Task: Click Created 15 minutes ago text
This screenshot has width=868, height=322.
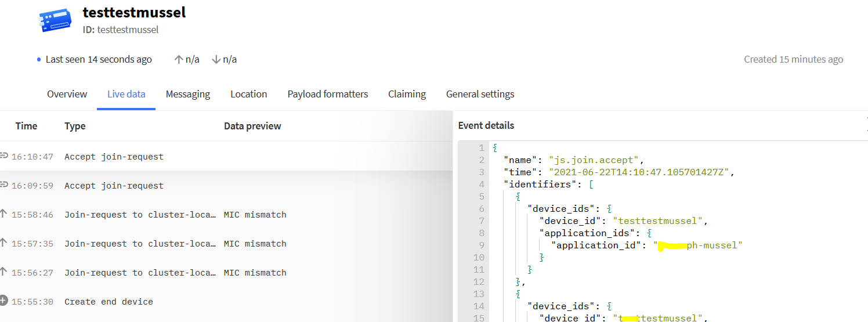Action: (x=794, y=59)
